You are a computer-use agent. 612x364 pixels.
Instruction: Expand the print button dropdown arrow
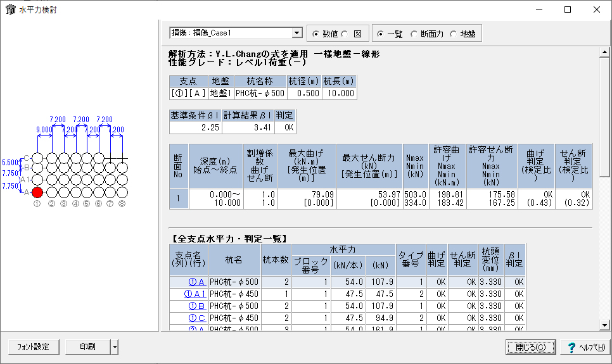[x=115, y=347]
